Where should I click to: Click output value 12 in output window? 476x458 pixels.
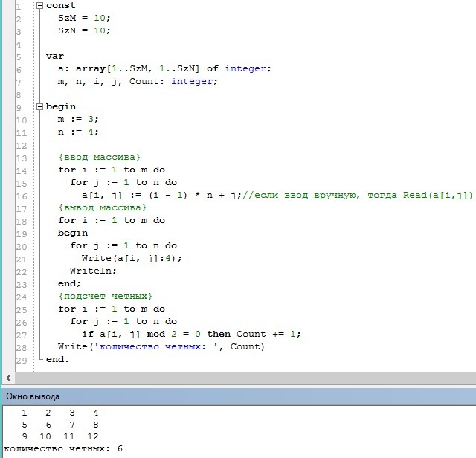[92, 436]
